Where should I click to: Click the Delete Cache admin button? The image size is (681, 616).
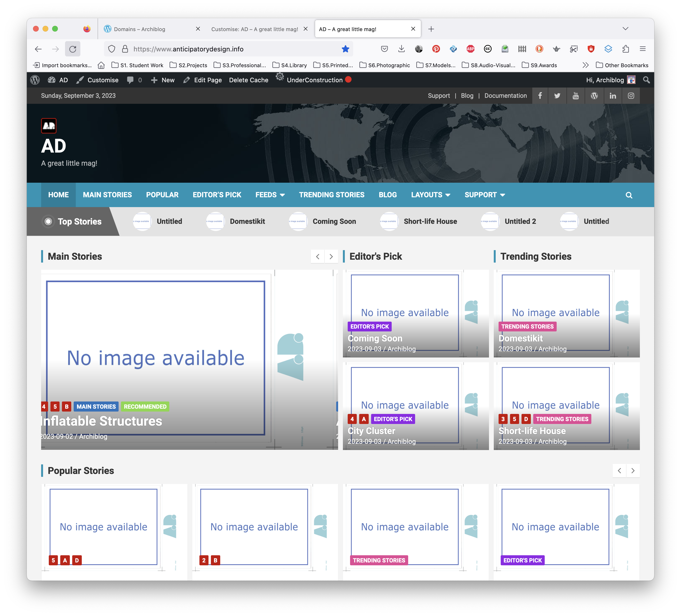248,80
